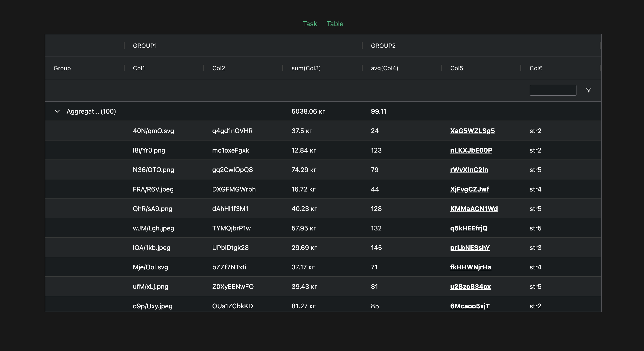Open the XaG5WZLSg5 link
644x351 pixels.
pos(472,131)
